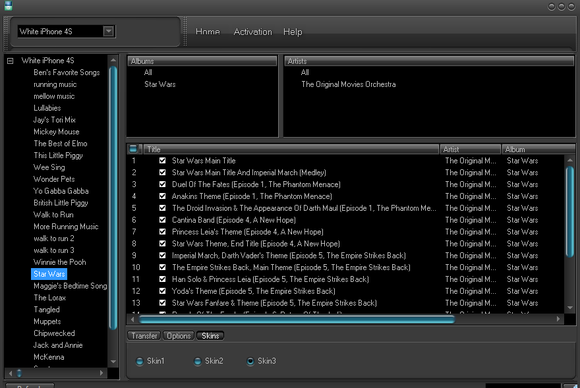
Task: Open the Activation menu
Action: point(253,32)
